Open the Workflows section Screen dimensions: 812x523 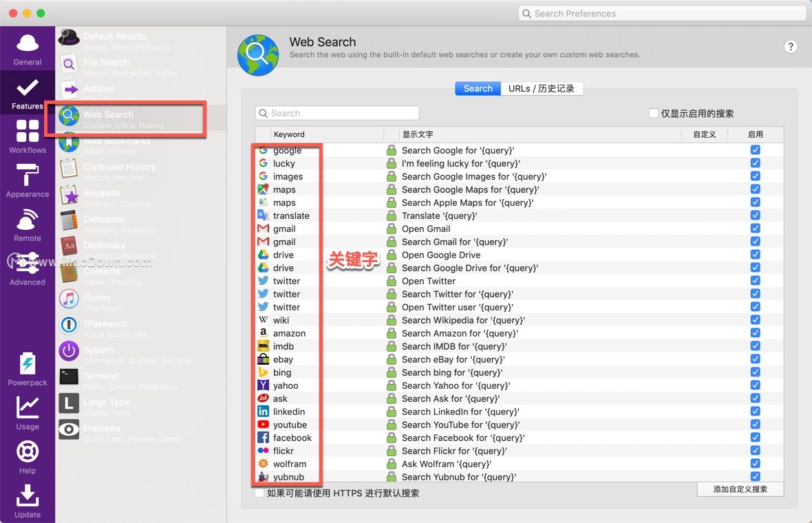[28, 137]
